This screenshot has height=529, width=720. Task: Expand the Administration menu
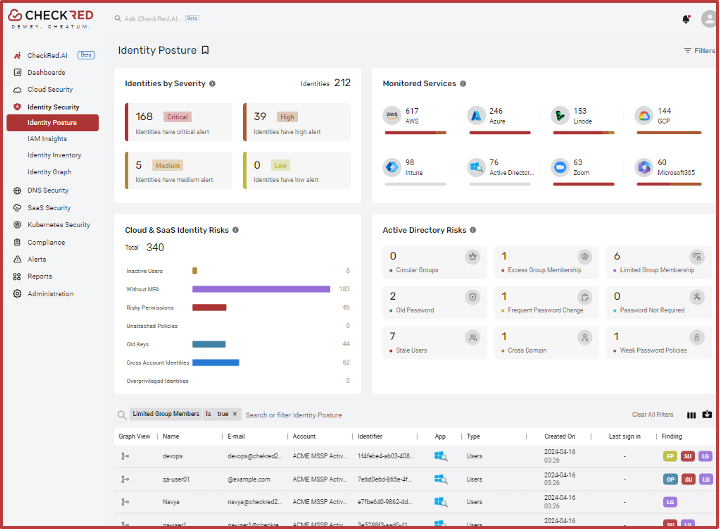coord(50,294)
